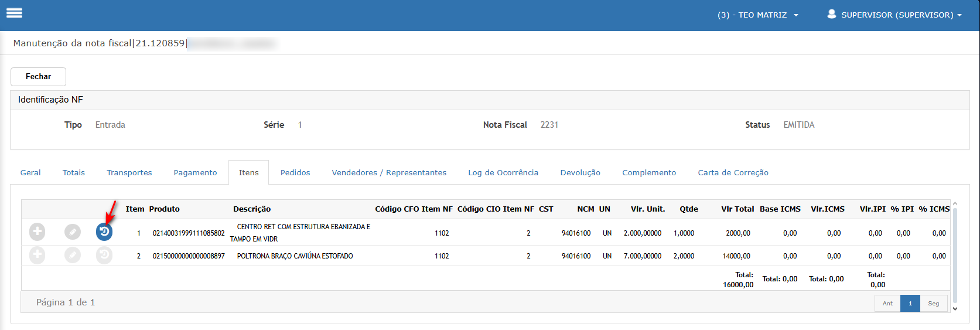
Task: Open the SUPERVISOR user dropdown arrow
Action: click(x=959, y=15)
